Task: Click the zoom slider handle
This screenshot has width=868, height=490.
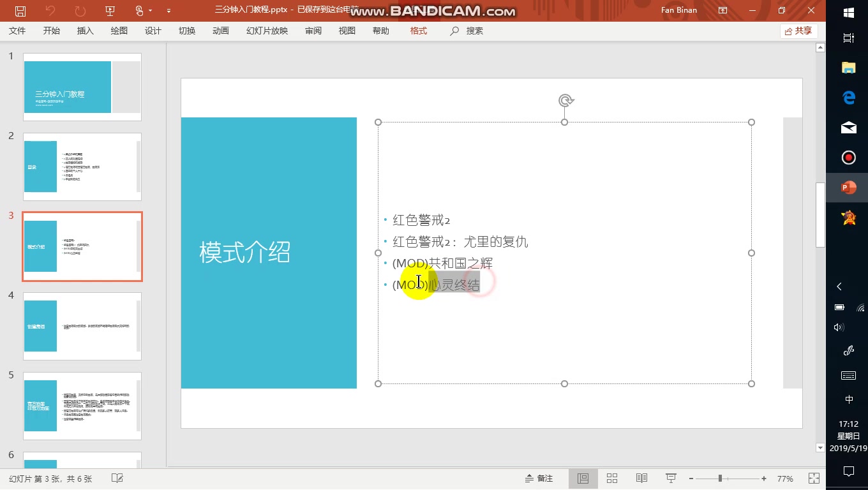Action: 720,479
